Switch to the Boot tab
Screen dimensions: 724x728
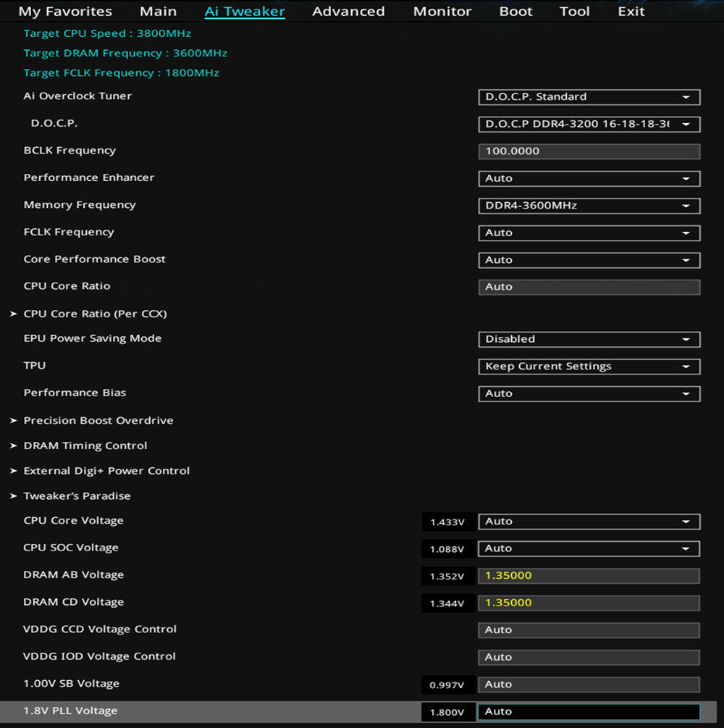[x=515, y=11]
